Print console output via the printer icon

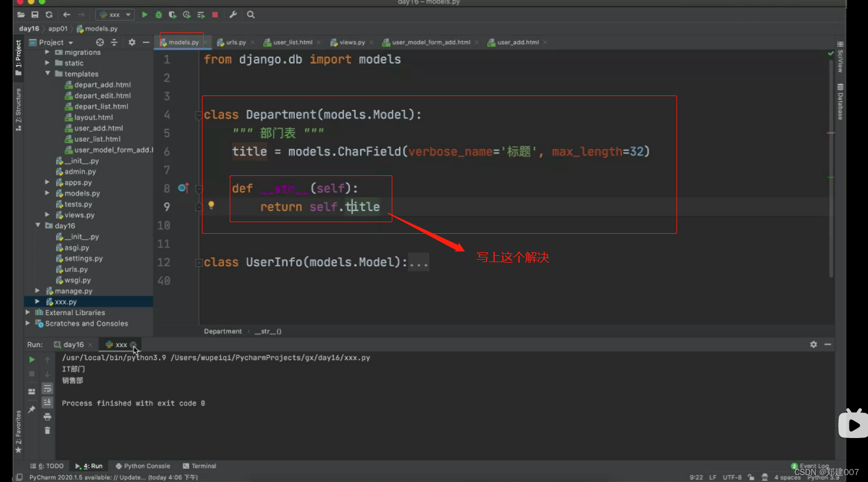click(x=47, y=416)
